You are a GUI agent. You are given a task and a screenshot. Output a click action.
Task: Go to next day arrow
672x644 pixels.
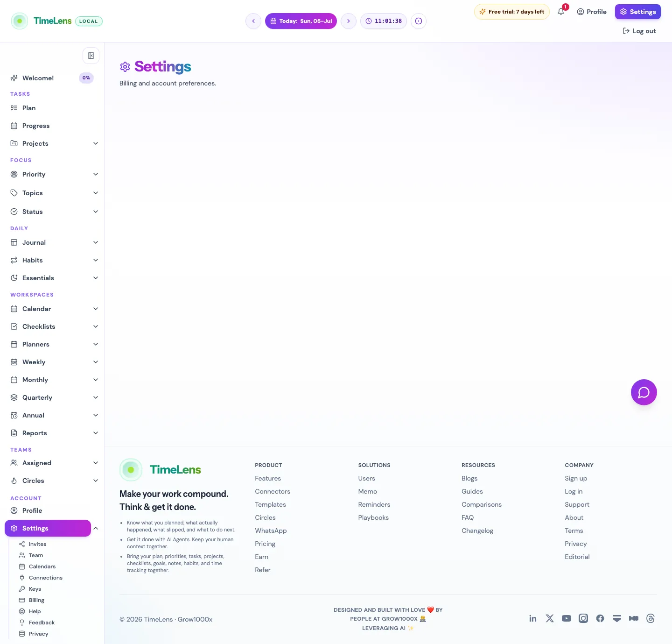(349, 21)
